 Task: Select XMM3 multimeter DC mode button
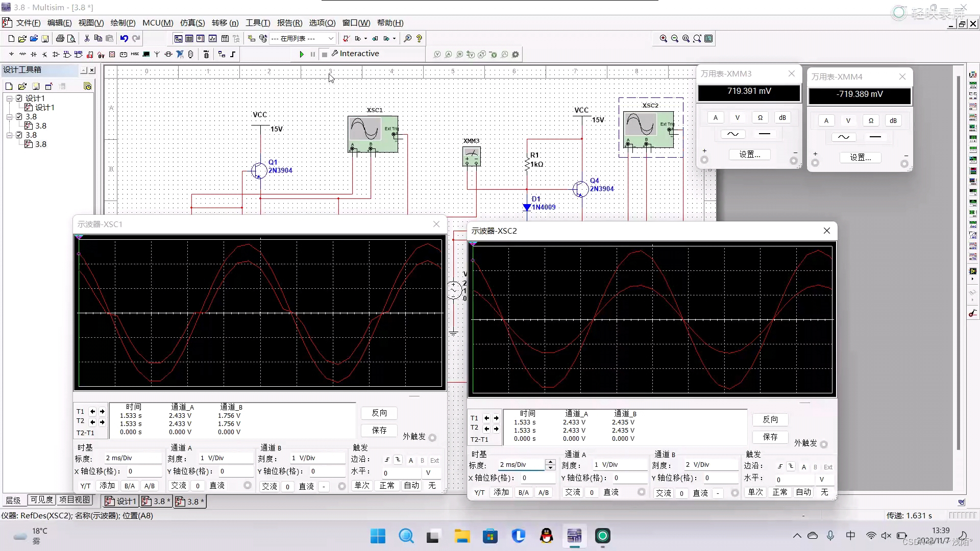[x=764, y=134]
